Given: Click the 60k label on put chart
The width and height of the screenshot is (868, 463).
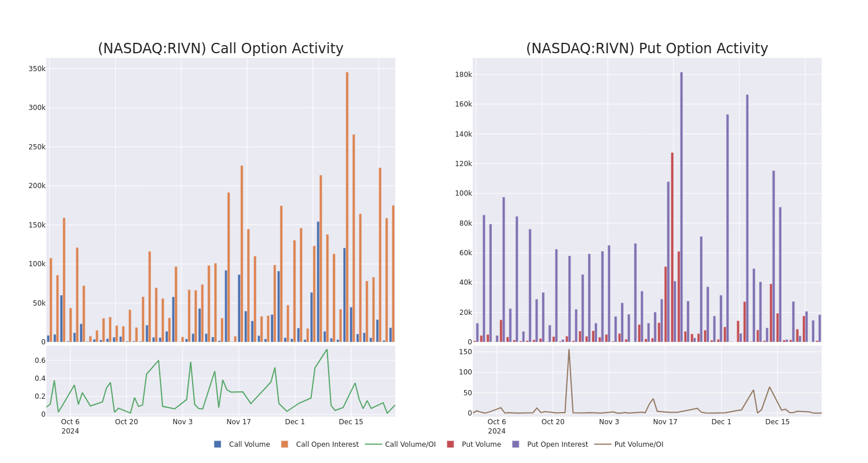Looking at the screenshot, I should [x=466, y=253].
